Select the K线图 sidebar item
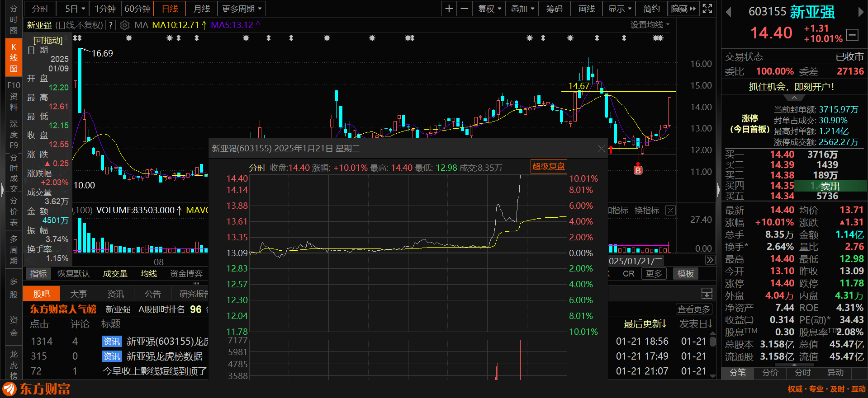This screenshot has height=398, width=868. (14, 58)
